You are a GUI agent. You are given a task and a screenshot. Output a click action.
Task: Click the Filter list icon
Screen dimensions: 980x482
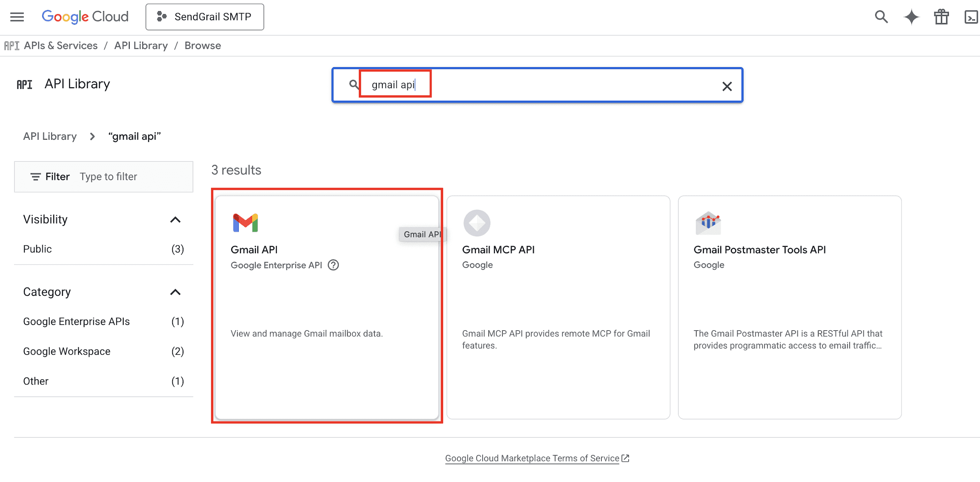point(35,177)
